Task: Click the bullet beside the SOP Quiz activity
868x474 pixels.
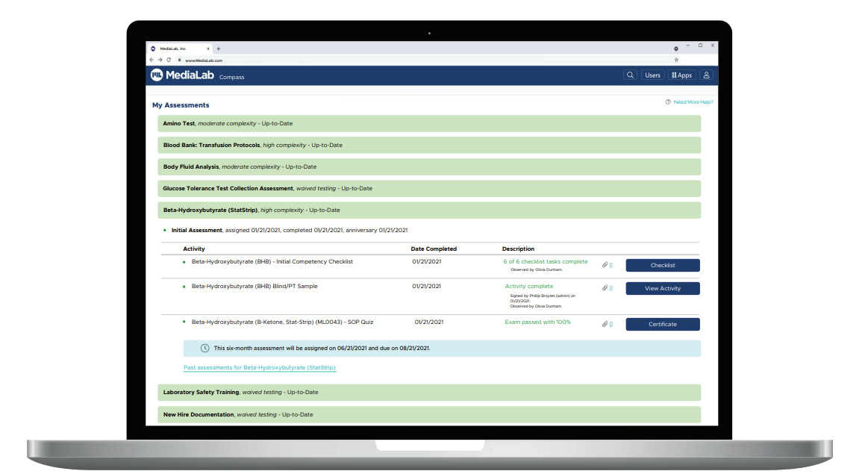Action: click(x=184, y=322)
